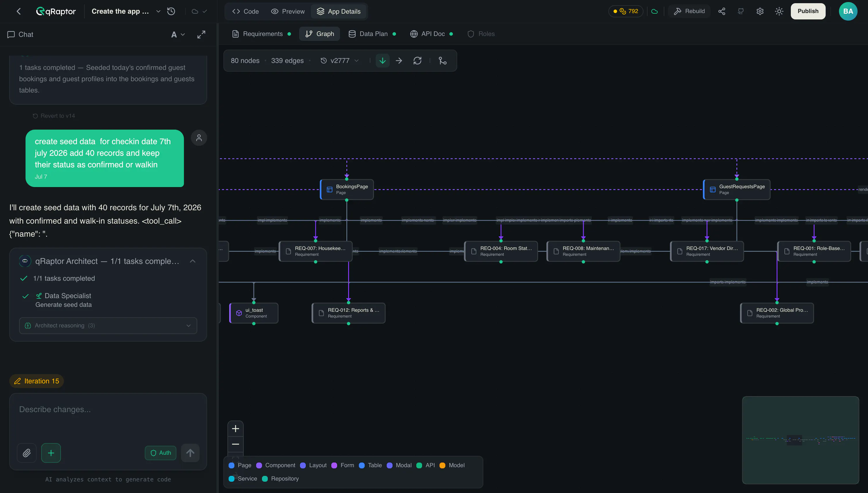868x493 pixels.
Task: Open the font size A dropdown
Action: point(178,34)
